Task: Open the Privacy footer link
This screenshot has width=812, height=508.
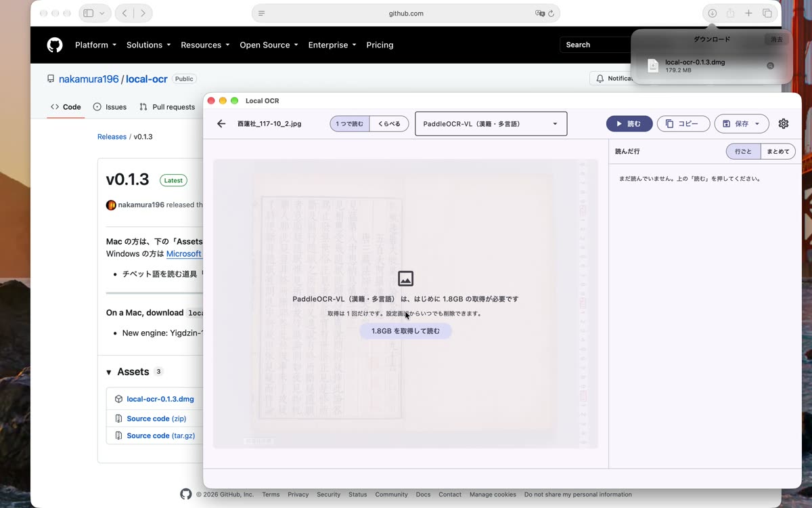Action: (x=298, y=494)
